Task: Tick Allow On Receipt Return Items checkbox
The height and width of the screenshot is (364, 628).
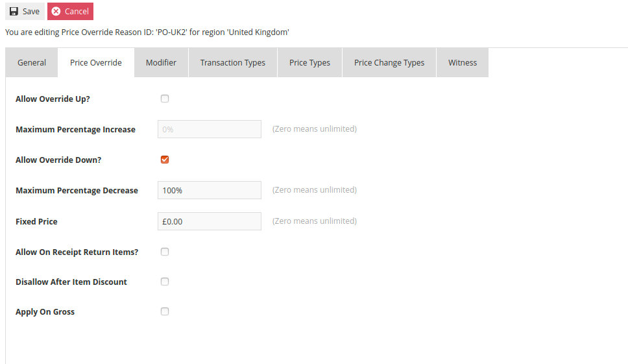Action: tap(165, 252)
